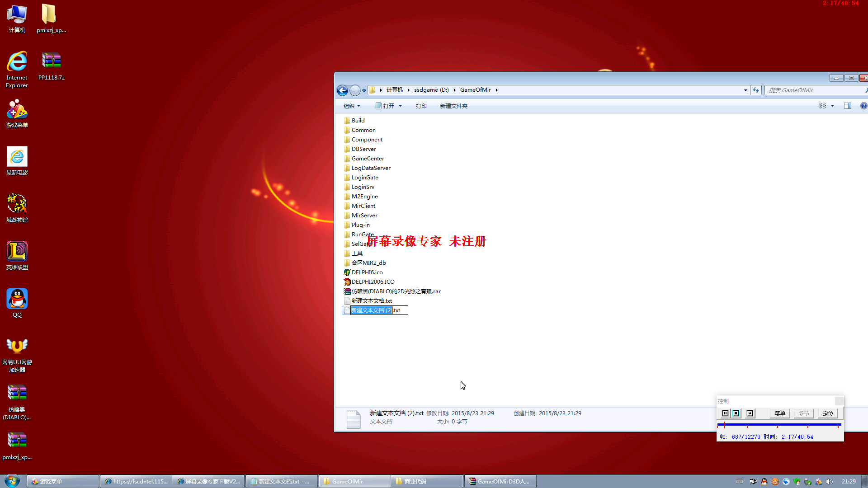Fast-forward playback in the 控制 panel
Image resolution: width=868 pixels, height=488 pixels.
point(750,413)
